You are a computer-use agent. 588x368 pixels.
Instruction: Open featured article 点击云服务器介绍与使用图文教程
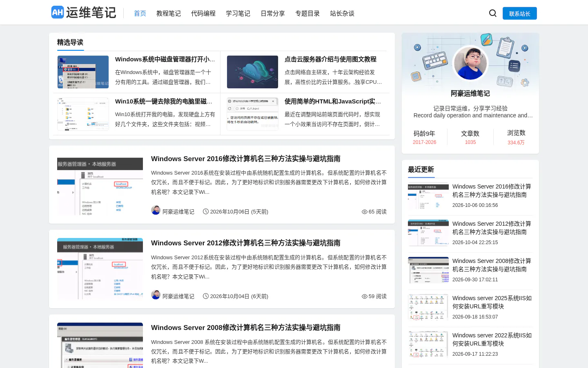pyautogui.click(x=330, y=59)
